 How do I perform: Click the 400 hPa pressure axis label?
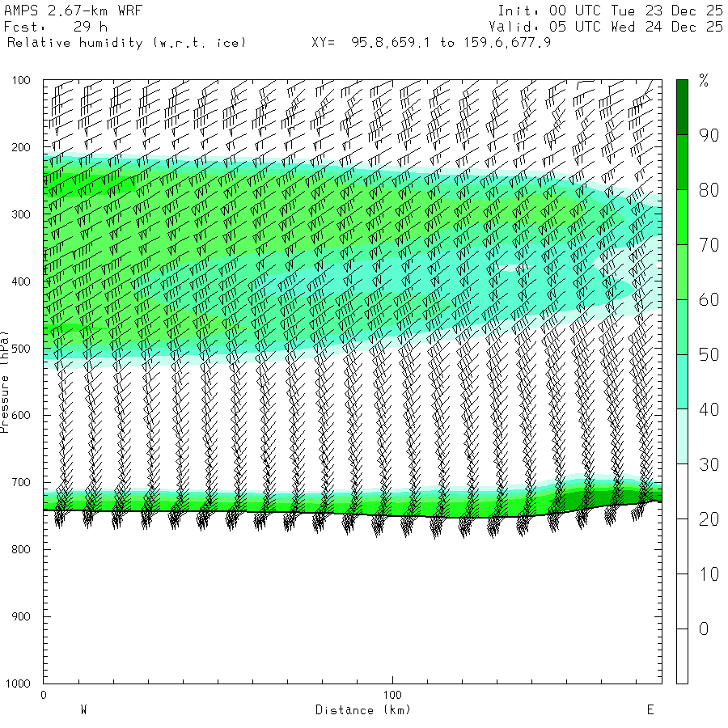[21, 281]
